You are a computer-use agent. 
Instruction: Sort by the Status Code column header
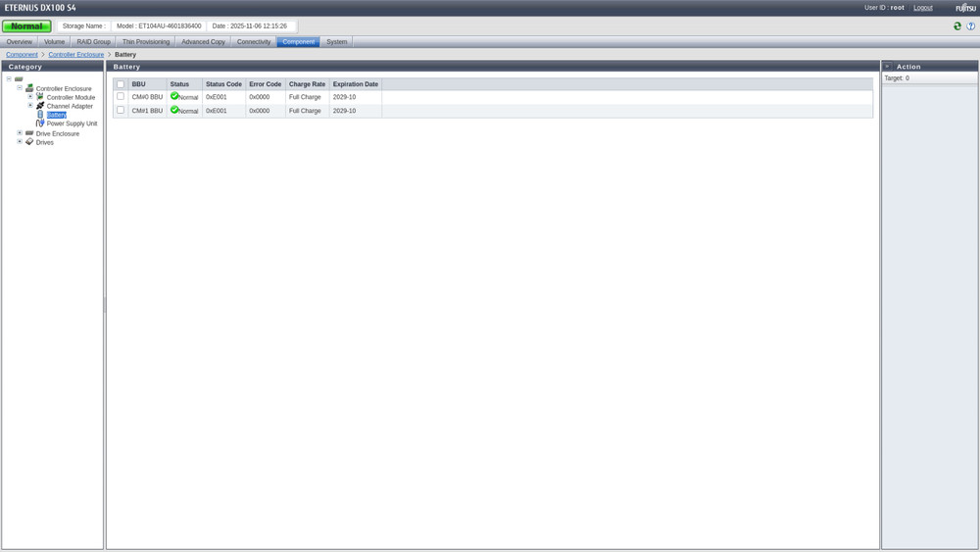(x=223, y=83)
